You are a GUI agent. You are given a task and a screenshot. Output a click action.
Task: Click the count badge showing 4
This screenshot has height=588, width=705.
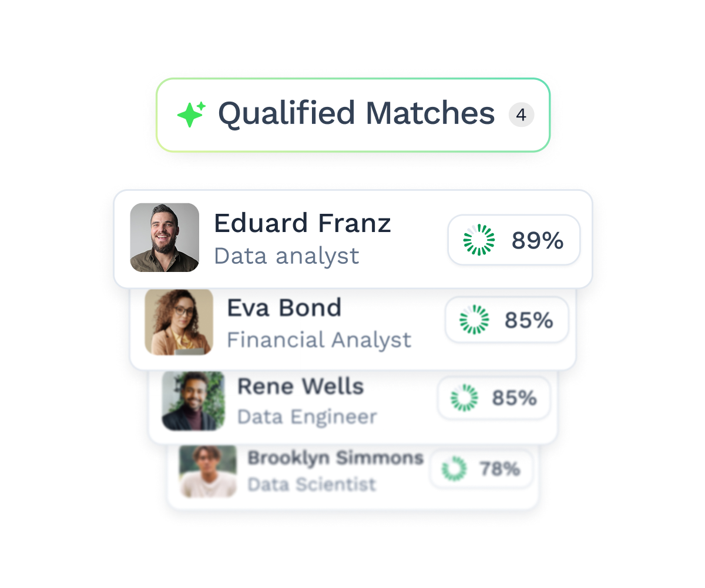(521, 115)
